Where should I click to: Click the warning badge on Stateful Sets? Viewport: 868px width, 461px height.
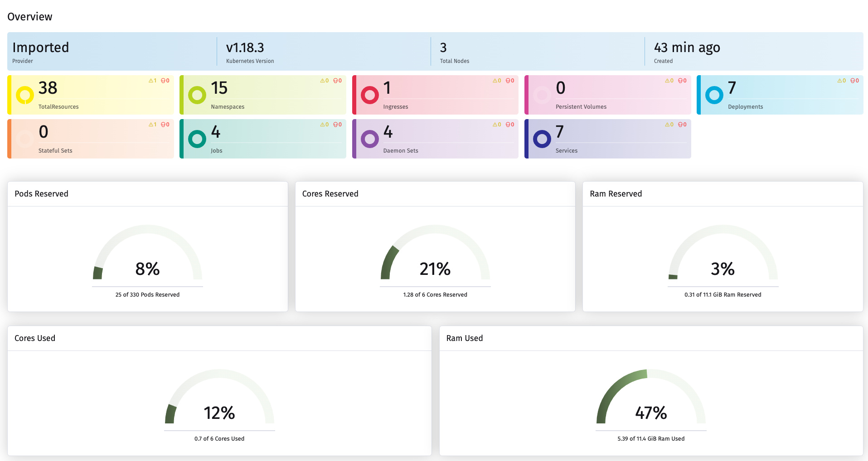152,124
